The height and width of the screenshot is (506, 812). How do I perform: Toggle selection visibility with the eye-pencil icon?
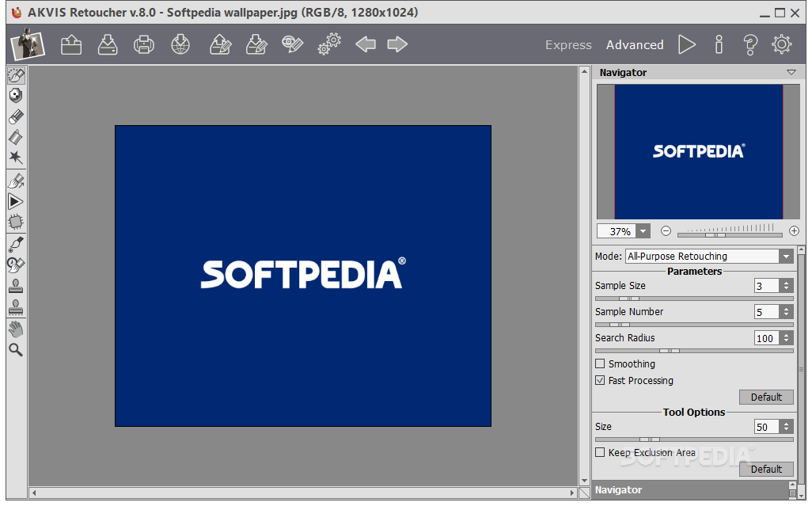pyautogui.click(x=293, y=44)
